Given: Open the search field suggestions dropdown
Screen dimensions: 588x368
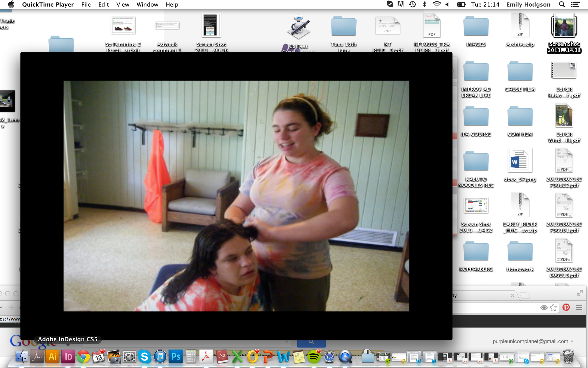Looking at the screenshot, I should [288, 341].
